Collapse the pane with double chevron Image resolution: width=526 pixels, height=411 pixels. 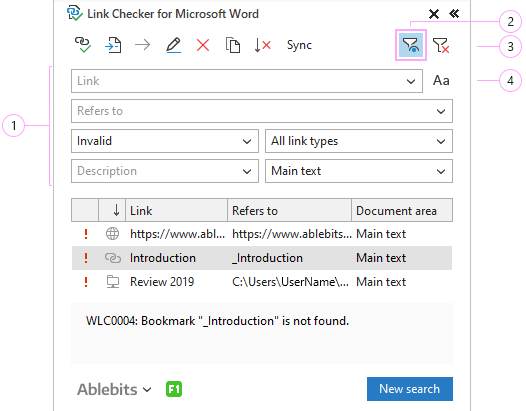(x=454, y=14)
